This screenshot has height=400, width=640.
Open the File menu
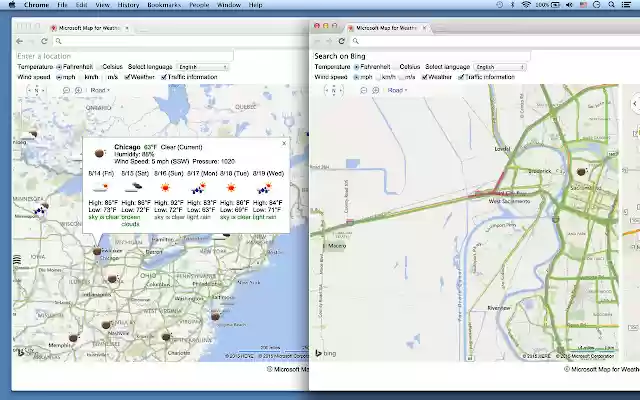(x=62, y=5)
